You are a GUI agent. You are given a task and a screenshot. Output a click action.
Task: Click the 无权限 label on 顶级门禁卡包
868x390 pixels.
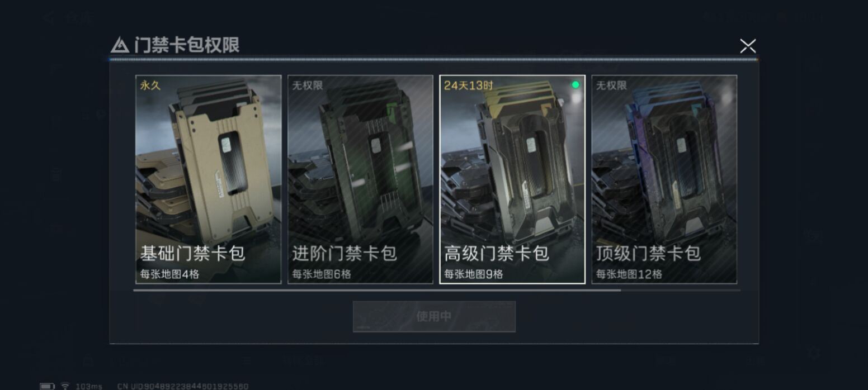tap(612, 85)
